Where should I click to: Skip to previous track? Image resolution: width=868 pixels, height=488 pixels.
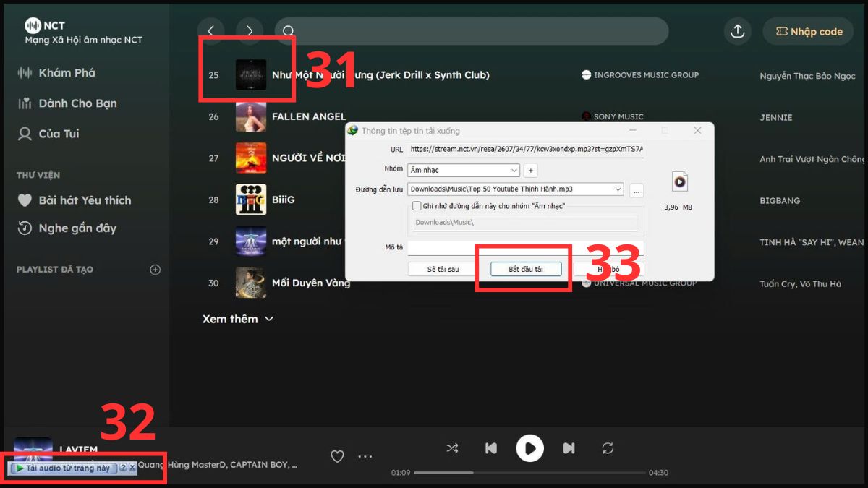click(x=491, y=448)
